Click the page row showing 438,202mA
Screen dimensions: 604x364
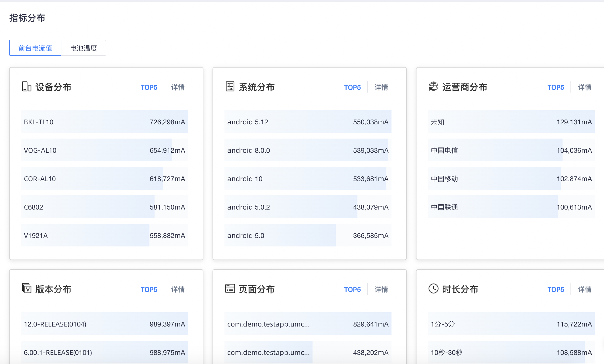pos(308,352)
